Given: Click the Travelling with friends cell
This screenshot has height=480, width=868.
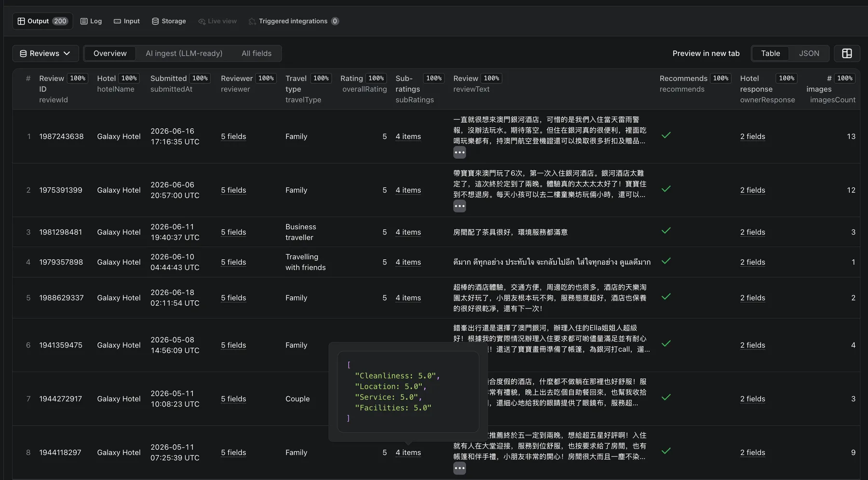Looking at the screenshot, I should click(305, 262).
